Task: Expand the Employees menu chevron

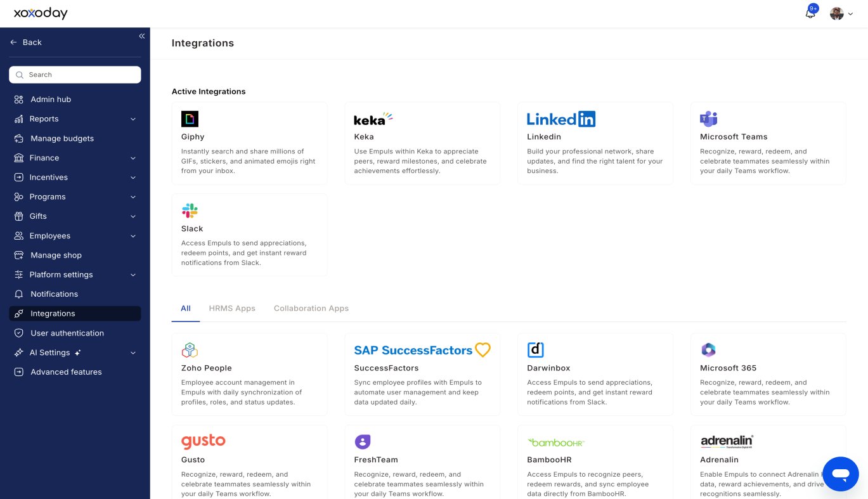Action: coord(133,236)
